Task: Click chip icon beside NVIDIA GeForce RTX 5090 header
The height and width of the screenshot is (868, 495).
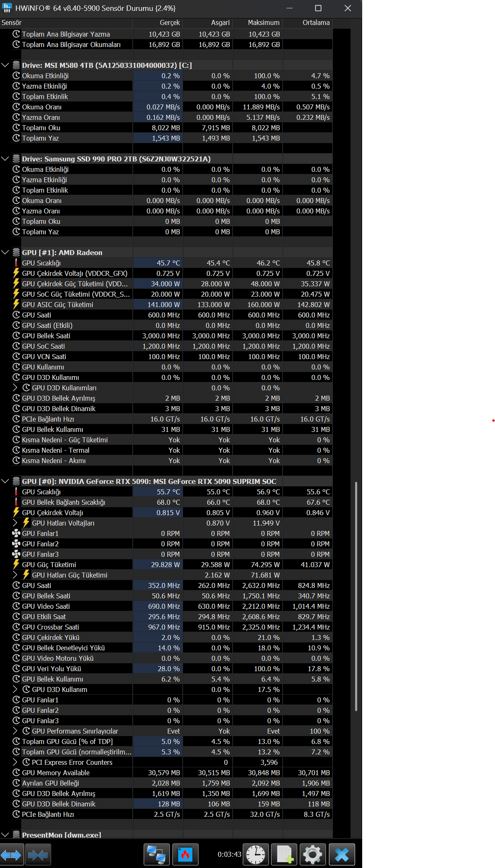Action: tap(16, 481)
